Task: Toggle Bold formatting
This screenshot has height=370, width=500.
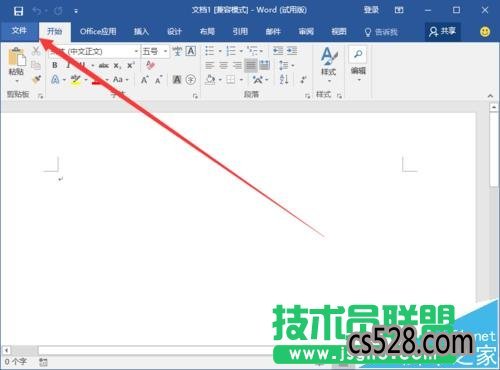Action: click(55, 65)
